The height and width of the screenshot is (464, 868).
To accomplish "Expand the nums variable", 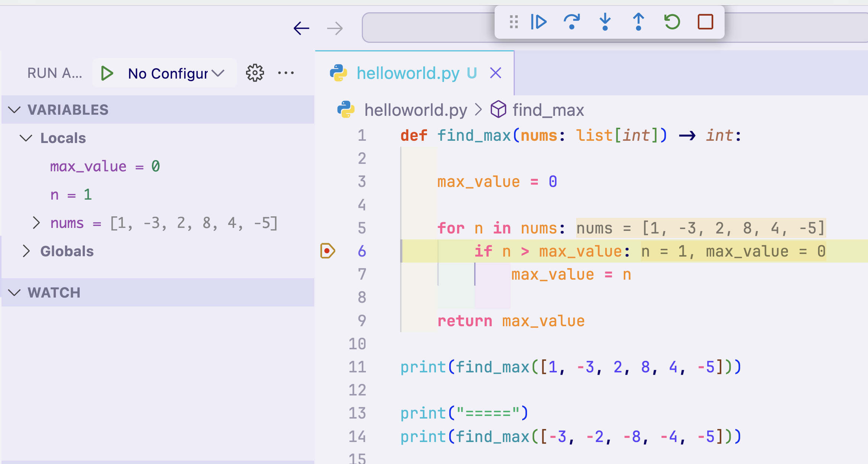I will (36, 223).
